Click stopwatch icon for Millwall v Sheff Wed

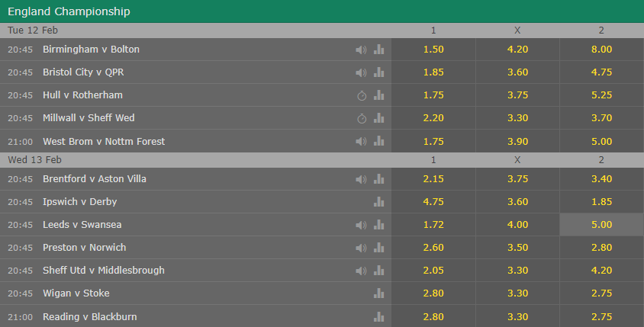[362, 119]
